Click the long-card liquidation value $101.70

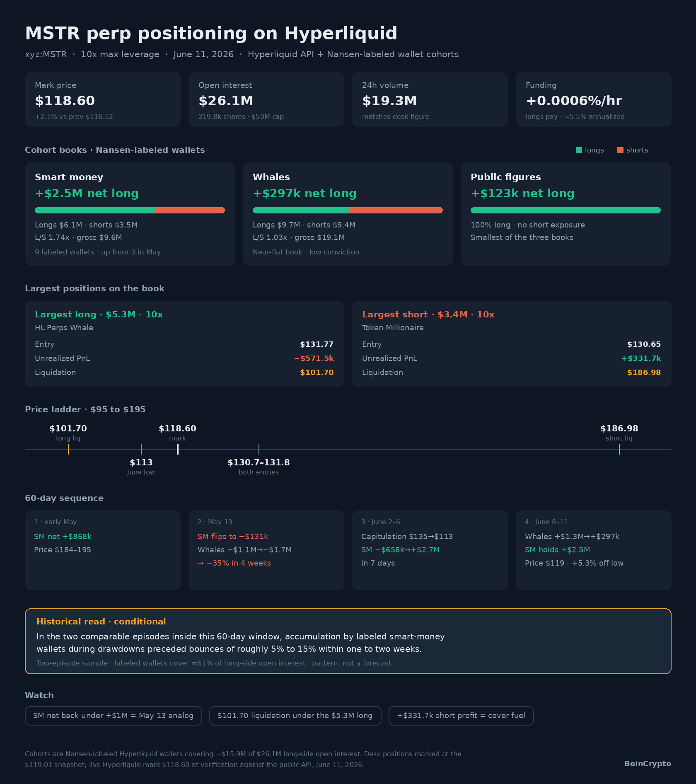coord(317,373)
